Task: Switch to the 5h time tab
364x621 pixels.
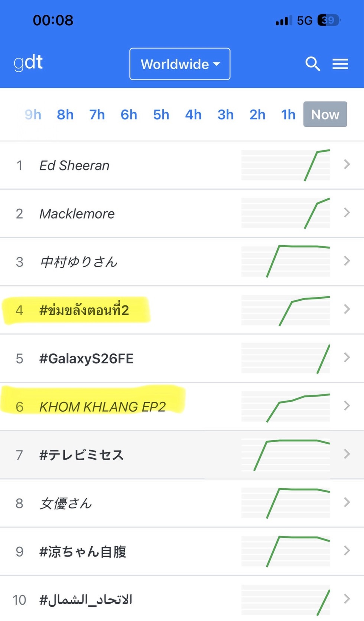Action: [x=161, y=114]
